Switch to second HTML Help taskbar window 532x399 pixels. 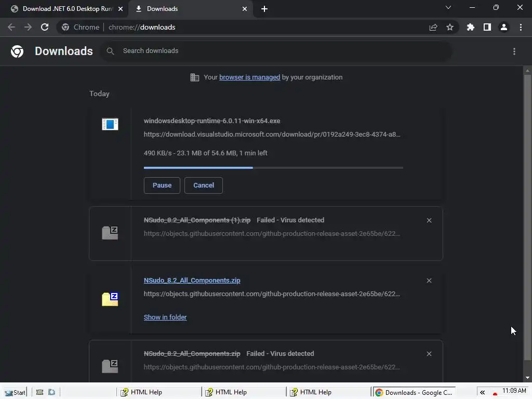(x=243, y=392)
